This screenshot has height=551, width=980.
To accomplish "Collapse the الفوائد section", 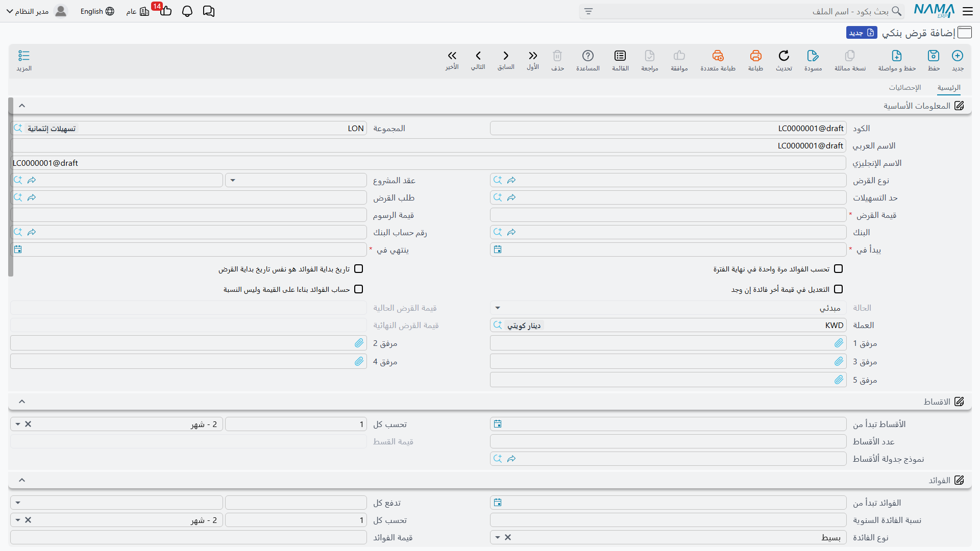I will [x=22, y=480].
